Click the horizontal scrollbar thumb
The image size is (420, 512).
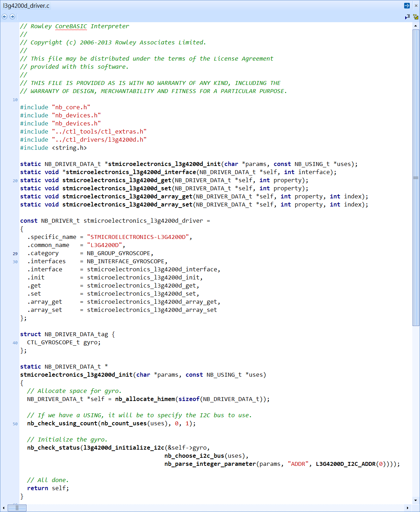click(x=17, y=508)
